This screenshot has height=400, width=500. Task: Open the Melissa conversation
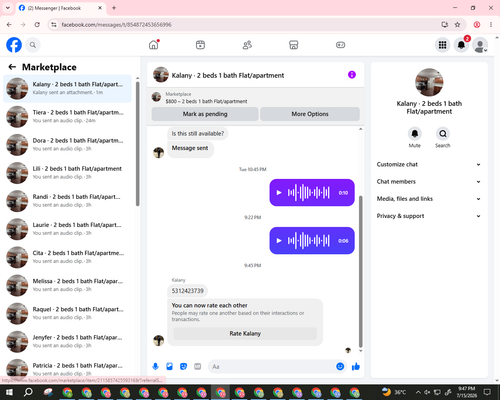67,285
